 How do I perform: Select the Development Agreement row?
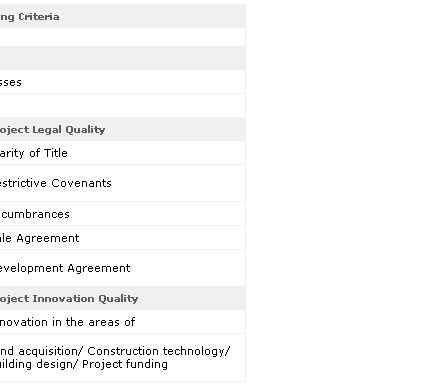[x=122, y=268]
